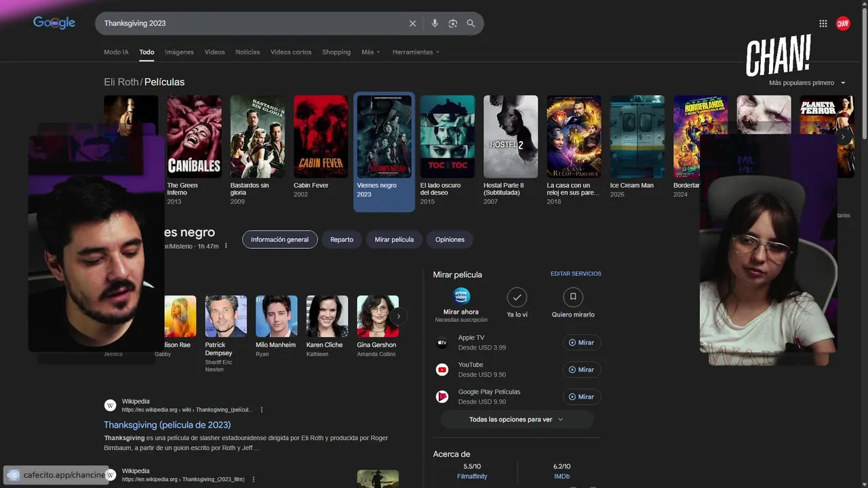The width and height of the screenshot is (868, 488).
Task: Open the account avatar menu
Action: (843, 24)
